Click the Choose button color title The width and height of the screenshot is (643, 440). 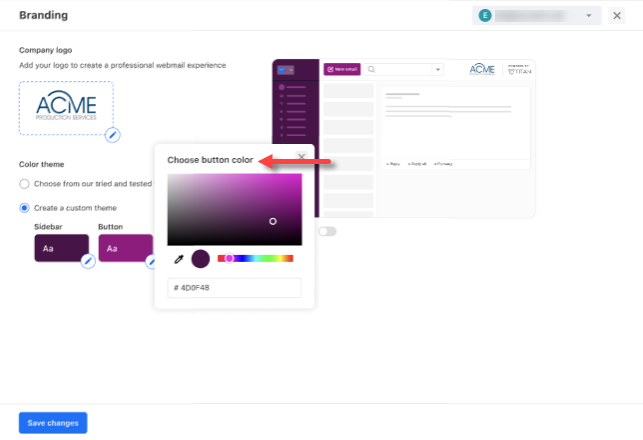point(210,160)
